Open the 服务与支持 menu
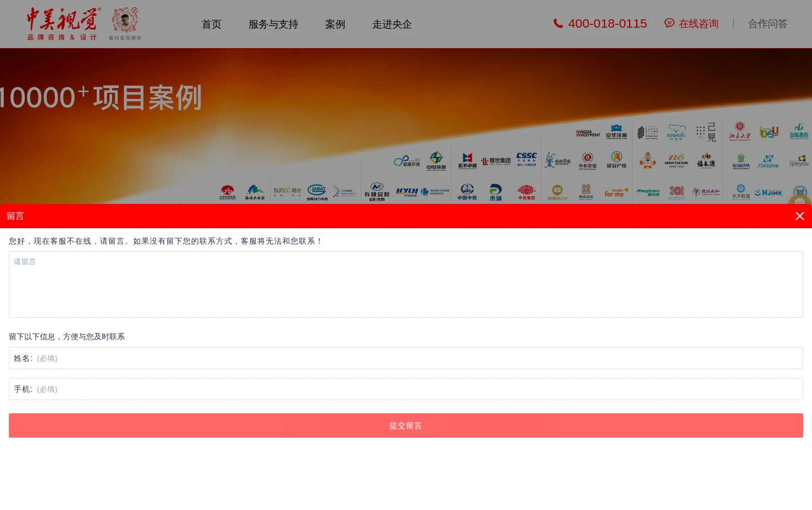The width and height of the screenshot is (812, 510). [273, 24]
